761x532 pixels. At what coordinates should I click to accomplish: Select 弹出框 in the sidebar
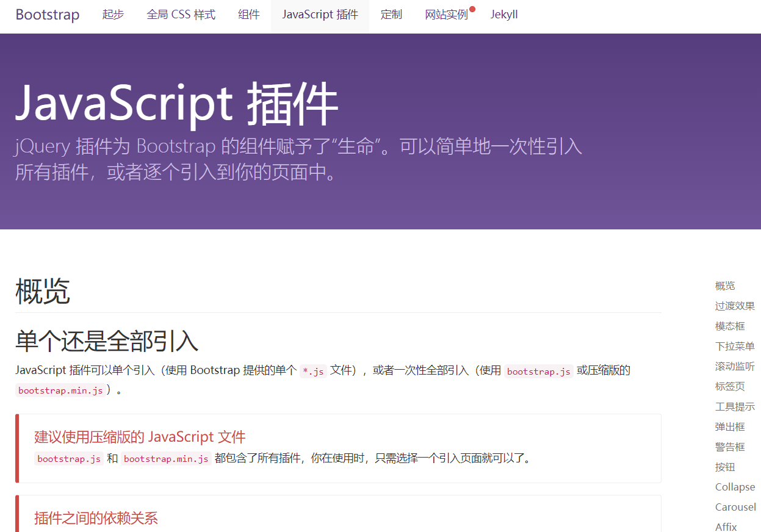730,426
